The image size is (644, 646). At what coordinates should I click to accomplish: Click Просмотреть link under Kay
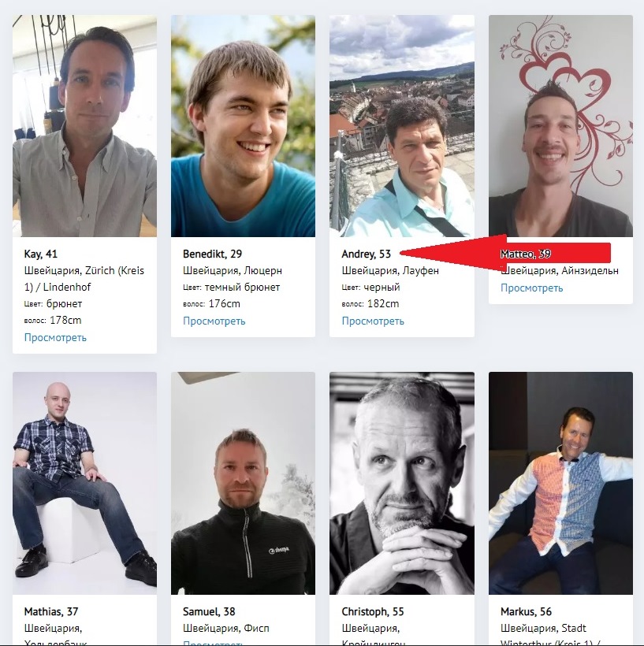click(55, 337)
